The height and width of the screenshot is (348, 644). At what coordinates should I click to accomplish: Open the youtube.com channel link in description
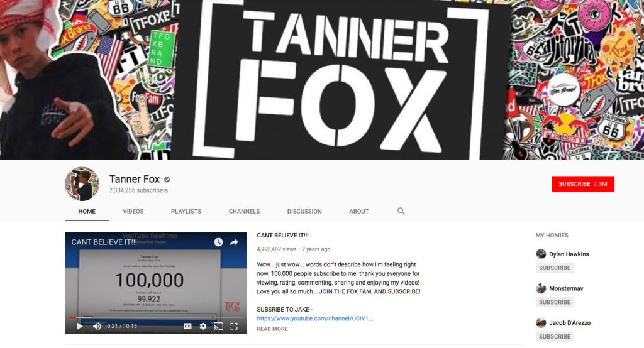(314, 318)
